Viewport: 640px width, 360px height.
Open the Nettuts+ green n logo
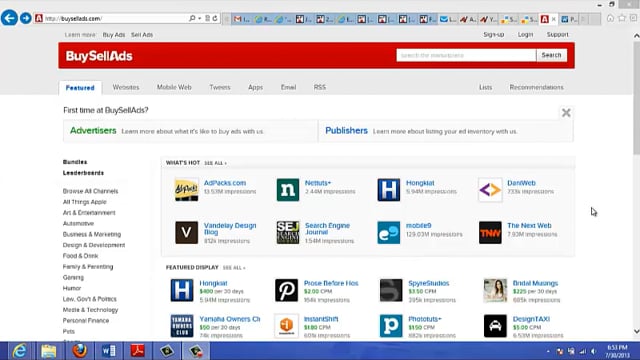(x=288, y=190)
